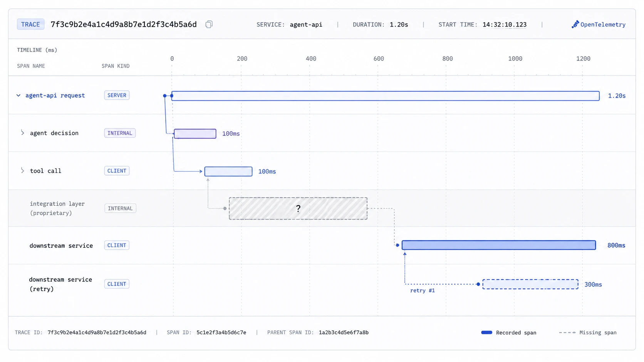Image resolution: width=644 pixels, height=362 pixels.
Task: Click the TIMELINE (ms) heading
Action: pyautogui.click(x=37, y=50)
